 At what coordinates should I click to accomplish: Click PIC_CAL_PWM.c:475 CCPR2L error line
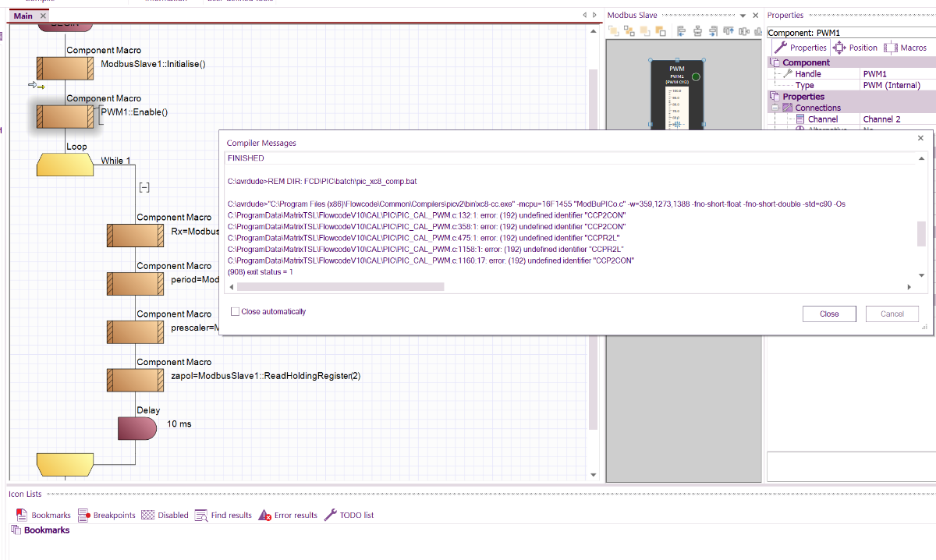click(424, 237)
